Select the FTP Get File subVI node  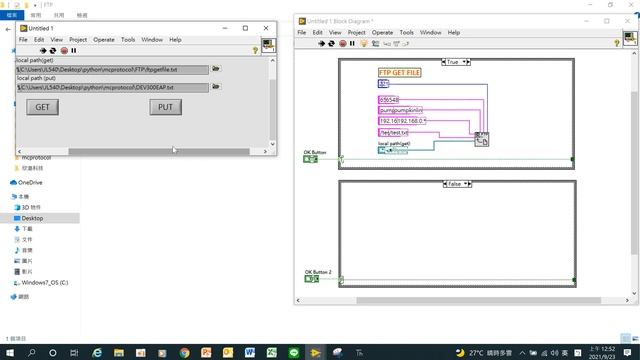[x=482, y=139]
